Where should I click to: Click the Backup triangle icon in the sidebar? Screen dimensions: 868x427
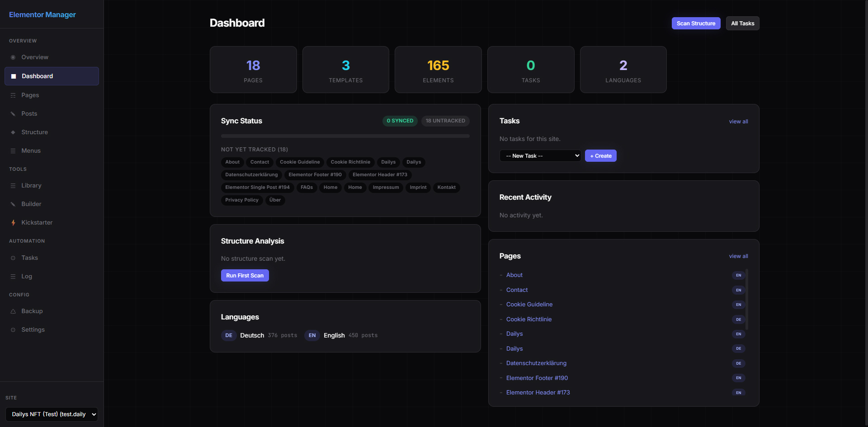pyautogui.click(x=13, y=311)
